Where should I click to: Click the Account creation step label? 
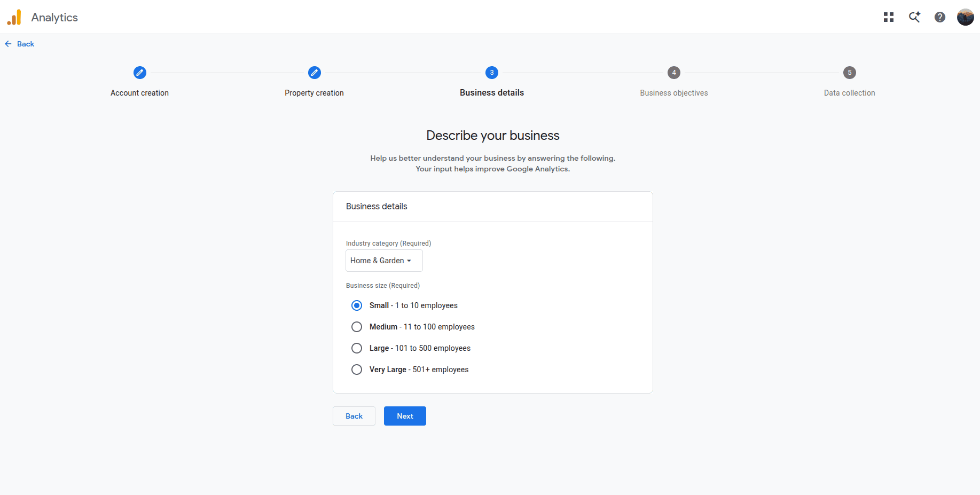coord(139,93)
